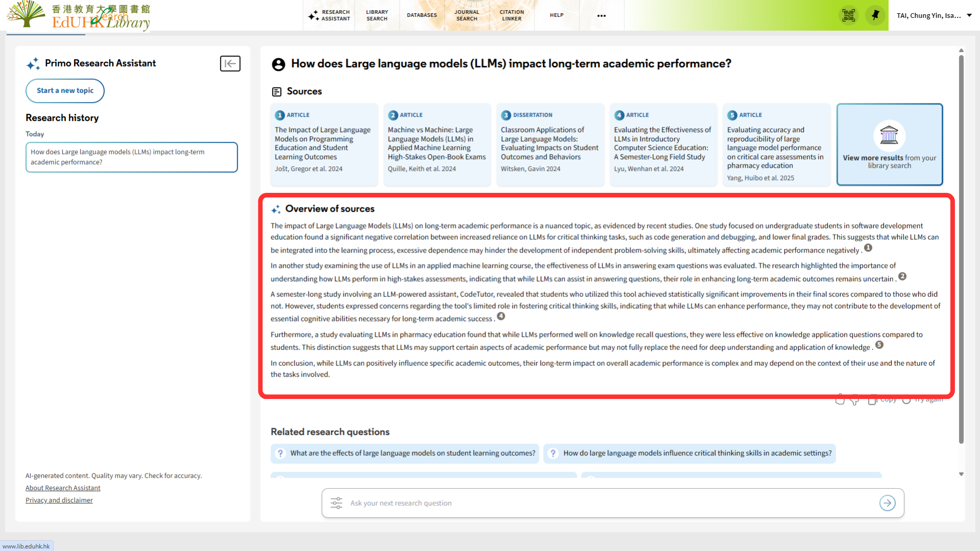Open source 1: Impact of LLMs on Programming Education
This screenshot has height=551, width=980.
tap(324, 144)
